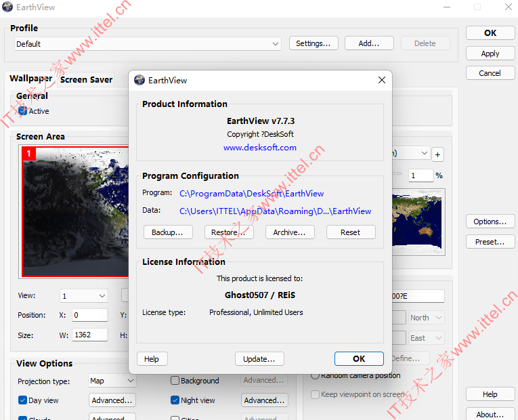Screen dimensions: 518x420
Task: Click the Backup... button
Action: click(x=168, y=232)
